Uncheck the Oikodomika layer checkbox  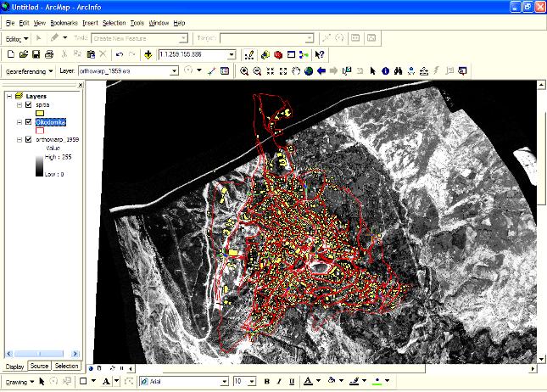coord(29,122)
